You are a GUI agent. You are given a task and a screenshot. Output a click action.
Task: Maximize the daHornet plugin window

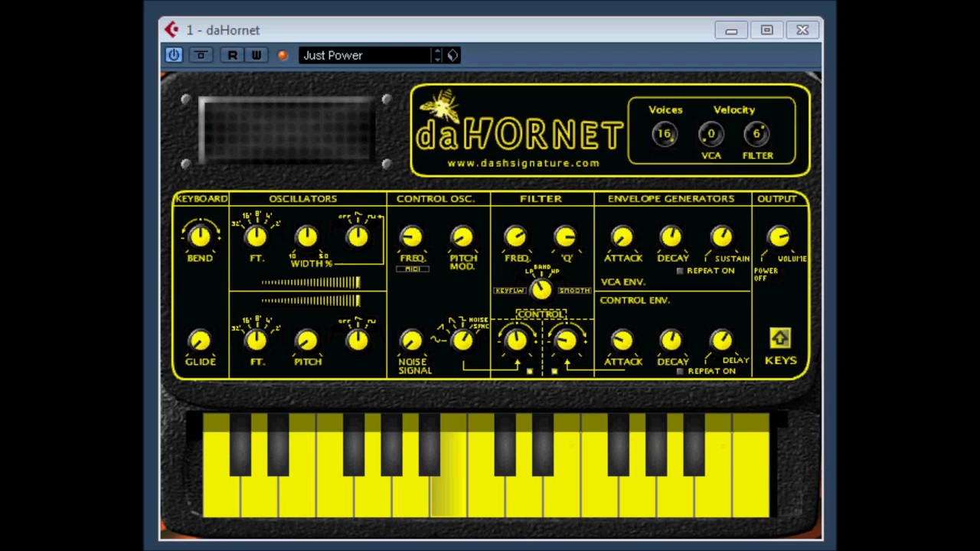766,31
